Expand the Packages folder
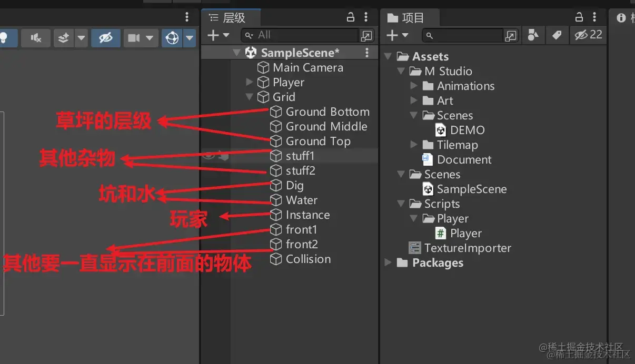This screenshot has height=364, width=635. click(388, 262)
